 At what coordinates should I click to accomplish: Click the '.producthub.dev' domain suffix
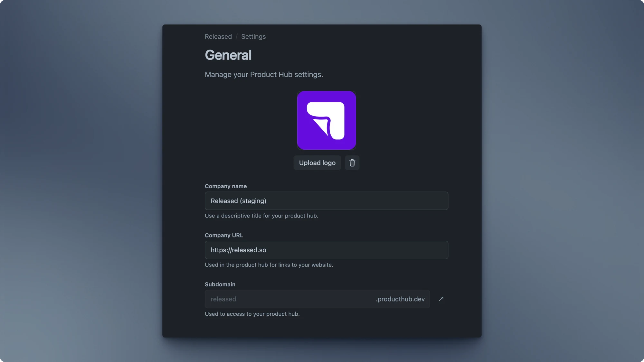pos(400,299)
